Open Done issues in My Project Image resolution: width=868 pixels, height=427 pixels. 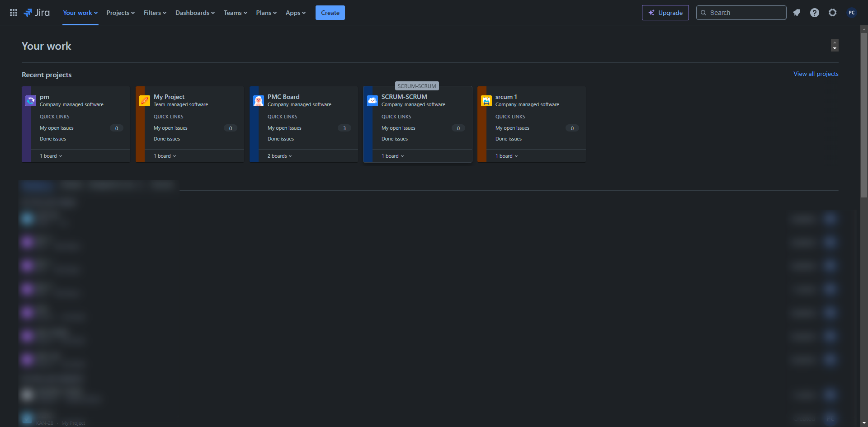(x=167, y=139)
